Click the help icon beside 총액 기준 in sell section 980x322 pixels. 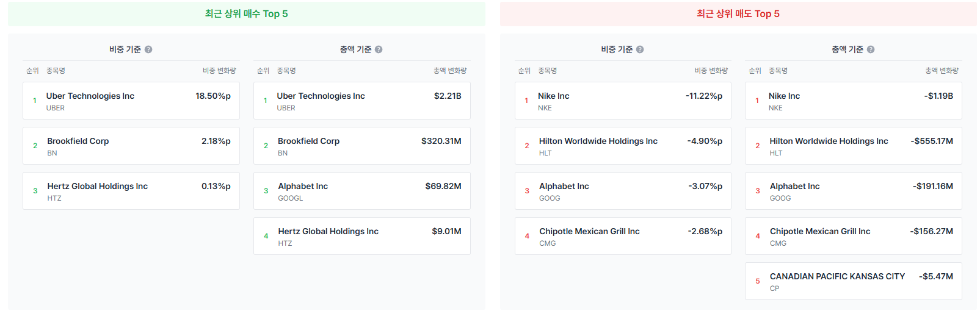pos(871,49)
